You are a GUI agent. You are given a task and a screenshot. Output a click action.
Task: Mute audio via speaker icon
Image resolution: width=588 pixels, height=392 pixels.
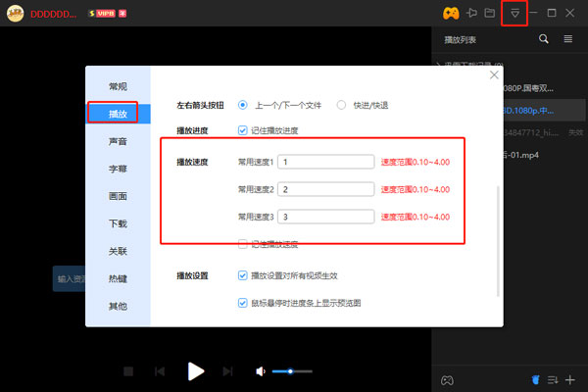tap(261, 371)
